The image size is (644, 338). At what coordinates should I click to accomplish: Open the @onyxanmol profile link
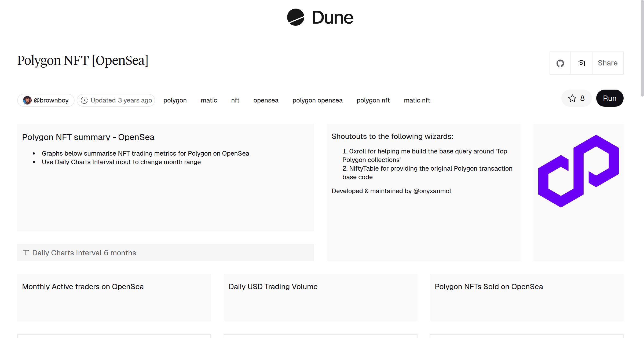pos(432,191)
